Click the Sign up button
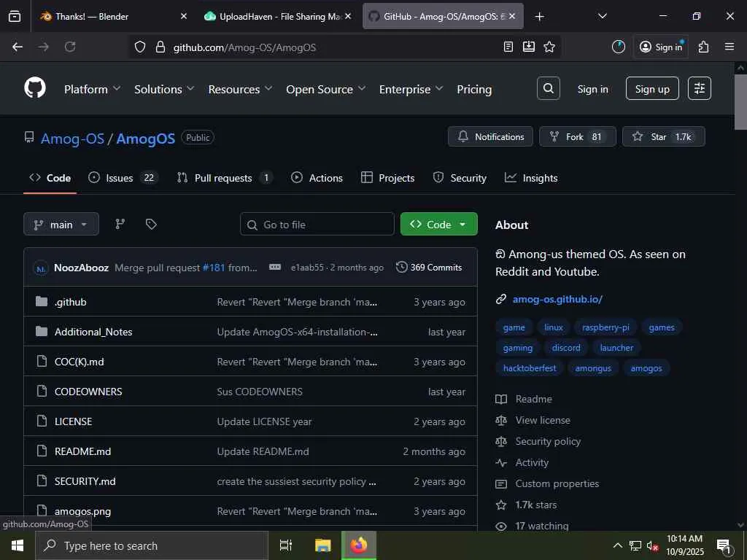 pos(651,88)
